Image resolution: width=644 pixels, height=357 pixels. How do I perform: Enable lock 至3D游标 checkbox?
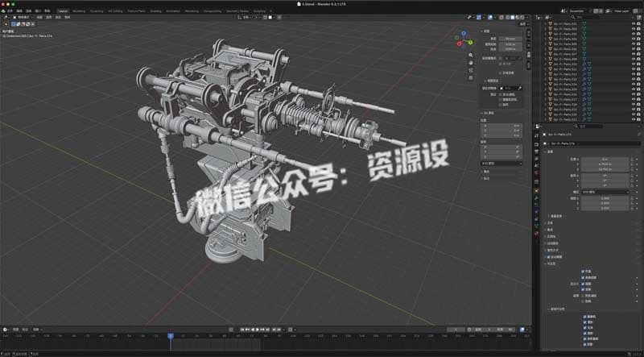point(500,94)
